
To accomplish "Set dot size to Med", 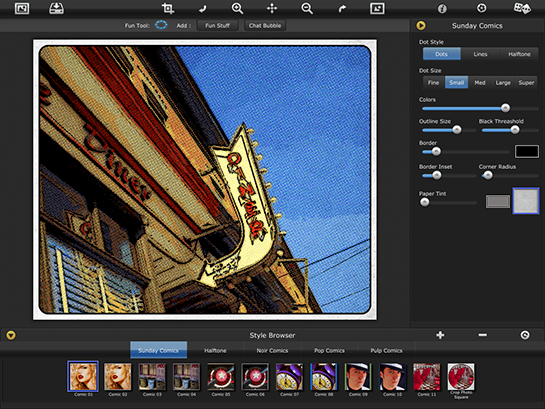I will [480, 82].
